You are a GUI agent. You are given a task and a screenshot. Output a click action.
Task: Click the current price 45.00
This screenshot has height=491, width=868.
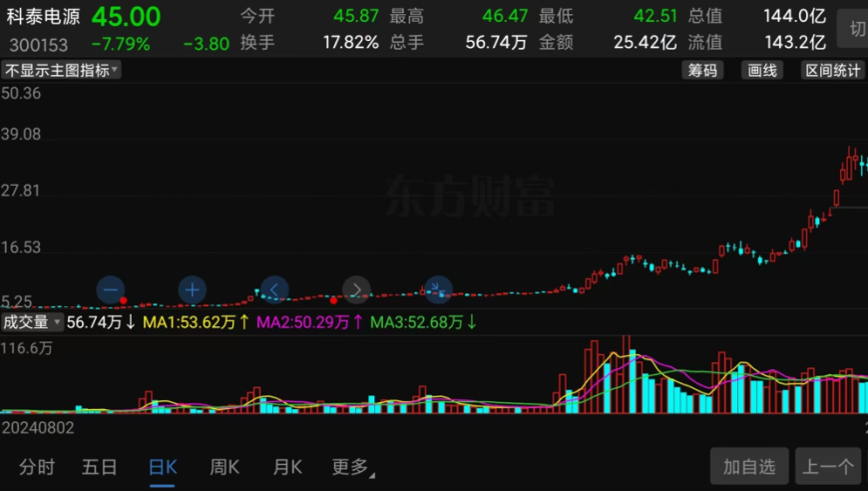tap(127, 17)
